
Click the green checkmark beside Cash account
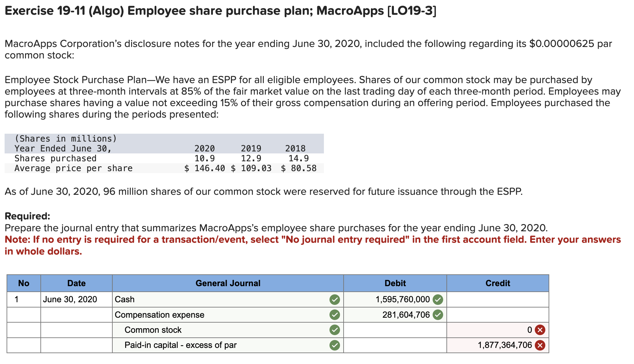(x=335, y=299)
